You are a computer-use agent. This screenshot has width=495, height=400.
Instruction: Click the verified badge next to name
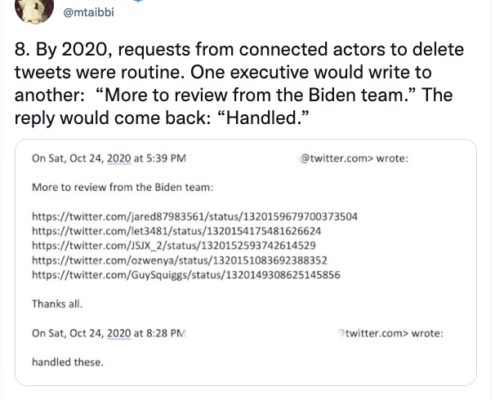coord(139,1)
